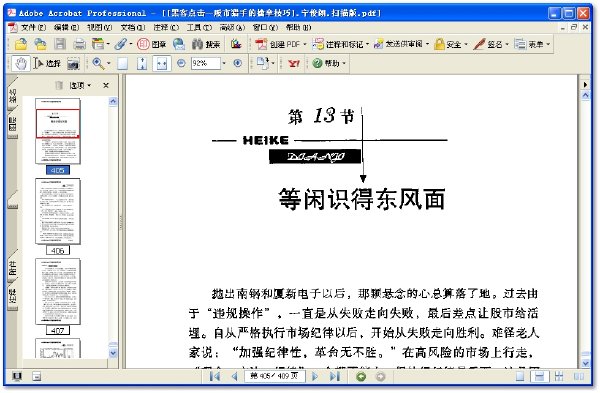Open the 编辑 menu
Image resolution: width=600 pixels, height=393 pixels.
click(x=66, y=28)
